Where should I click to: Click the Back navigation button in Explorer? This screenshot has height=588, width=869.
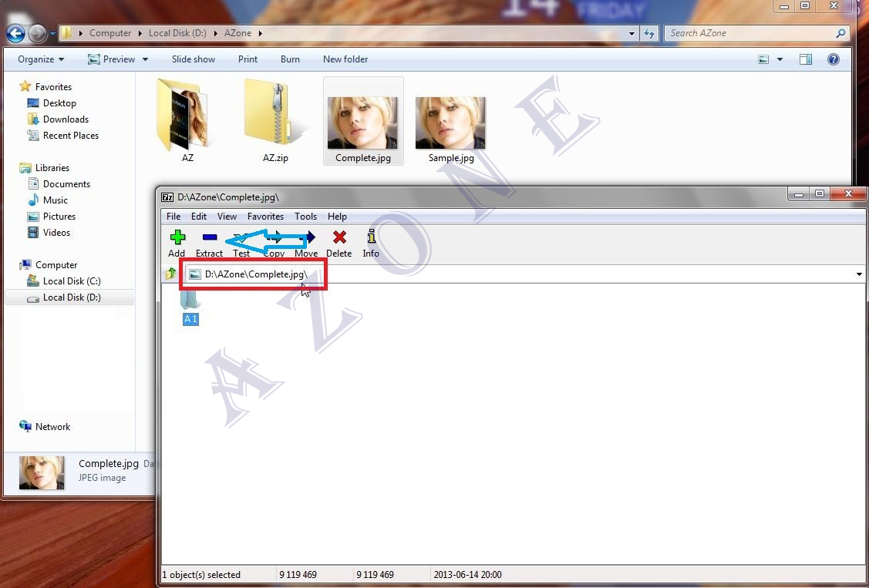point(15,34)
